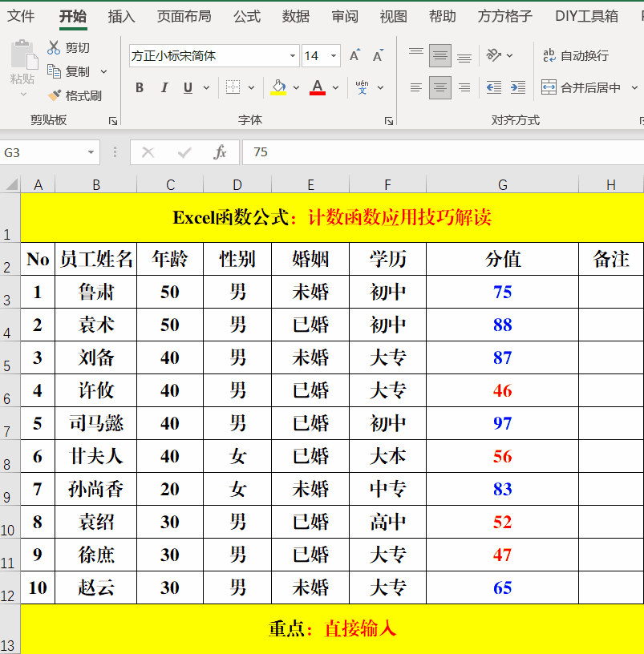Align text right

(x=464, y=87)
